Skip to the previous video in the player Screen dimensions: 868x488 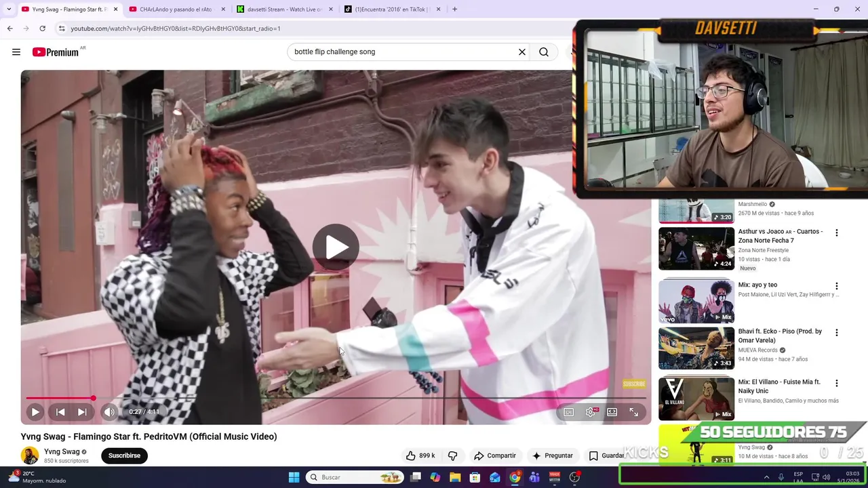pos(60,411)
